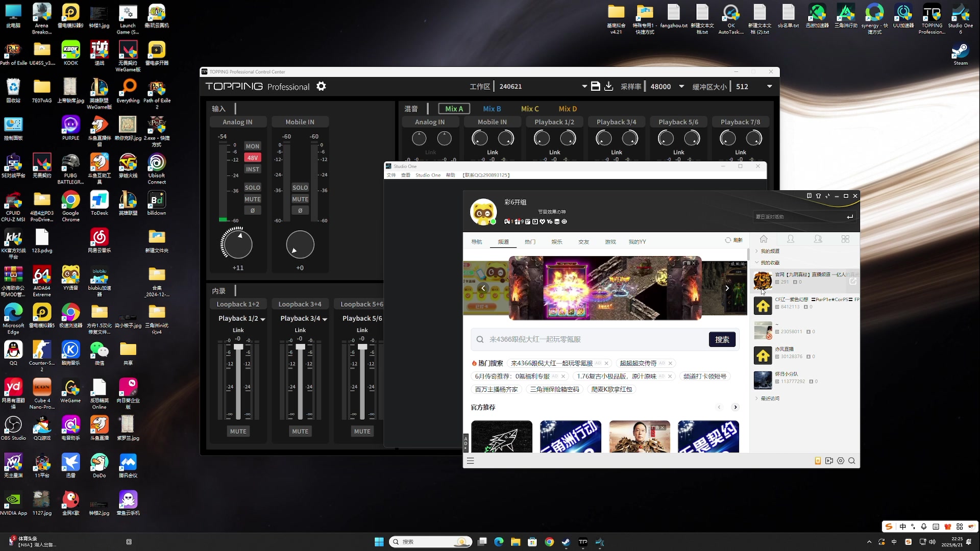This screenshot has width=980, height=551.
Task: Switch to Mix C tab
Action: click(530, 109)
